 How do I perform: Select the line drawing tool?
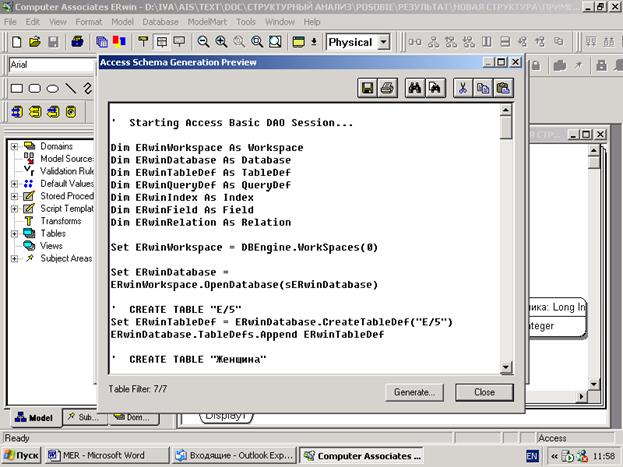(70, 88)
